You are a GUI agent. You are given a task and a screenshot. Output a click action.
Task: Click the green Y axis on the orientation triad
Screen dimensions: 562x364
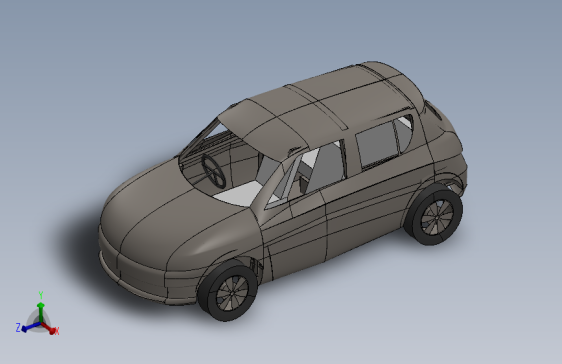41,312
